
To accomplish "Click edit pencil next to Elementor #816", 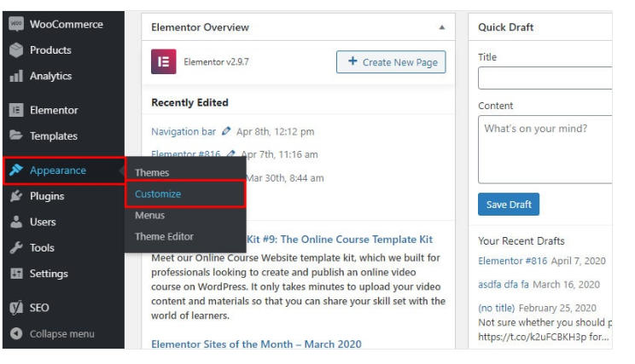I will coord(230,153).
